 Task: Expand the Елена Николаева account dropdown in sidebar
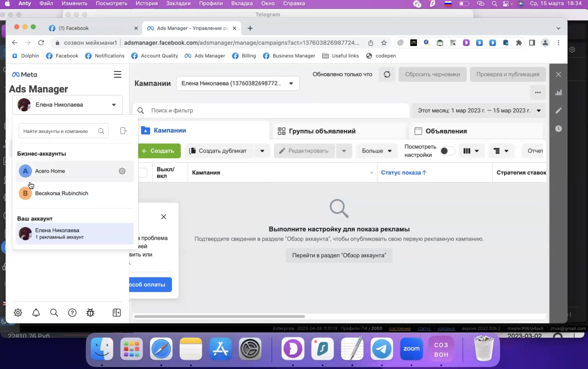(67, 105)
